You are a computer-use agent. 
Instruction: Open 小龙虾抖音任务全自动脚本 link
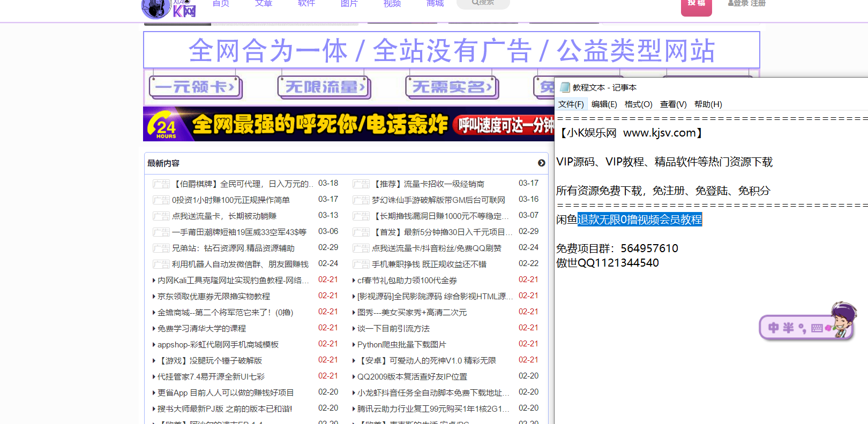point(433,393)
